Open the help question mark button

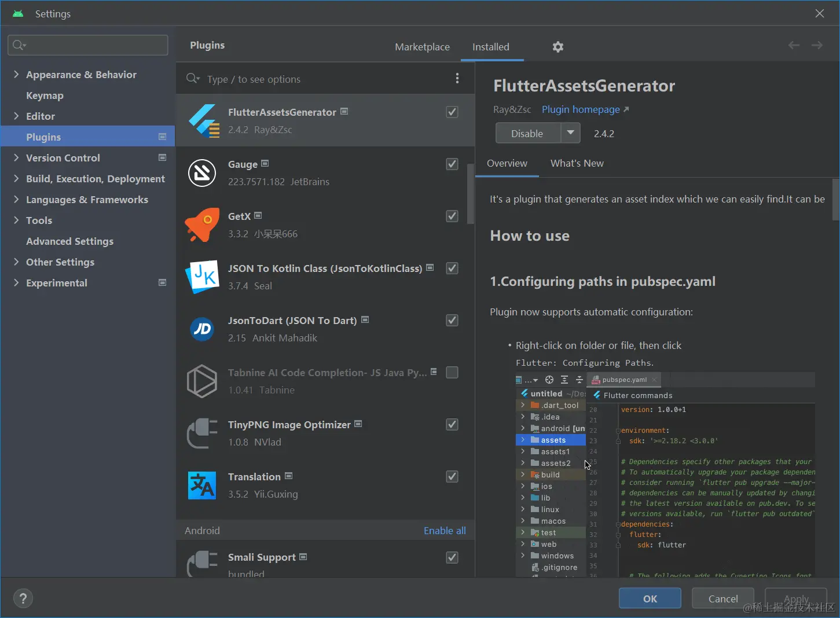(x=23, y=598)
